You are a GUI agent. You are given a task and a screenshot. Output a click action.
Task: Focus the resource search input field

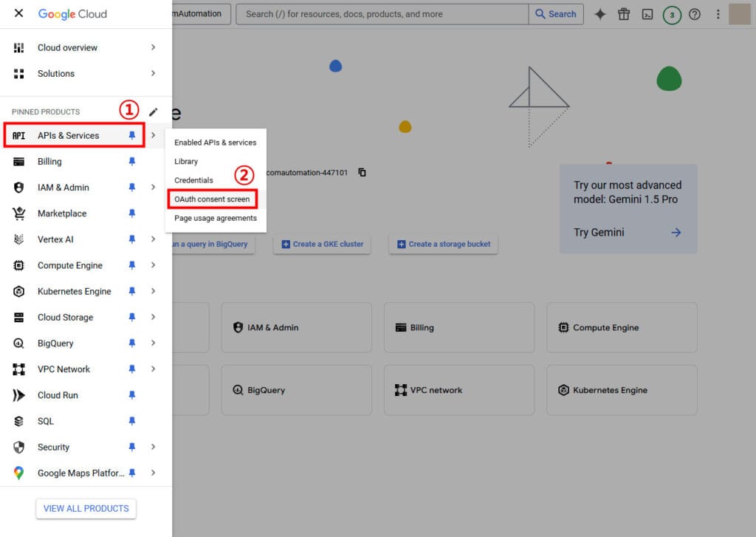pos(382,14)
